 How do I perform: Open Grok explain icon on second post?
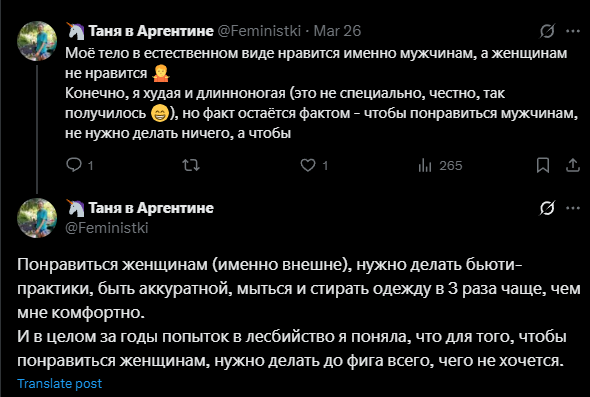(547, 208)
